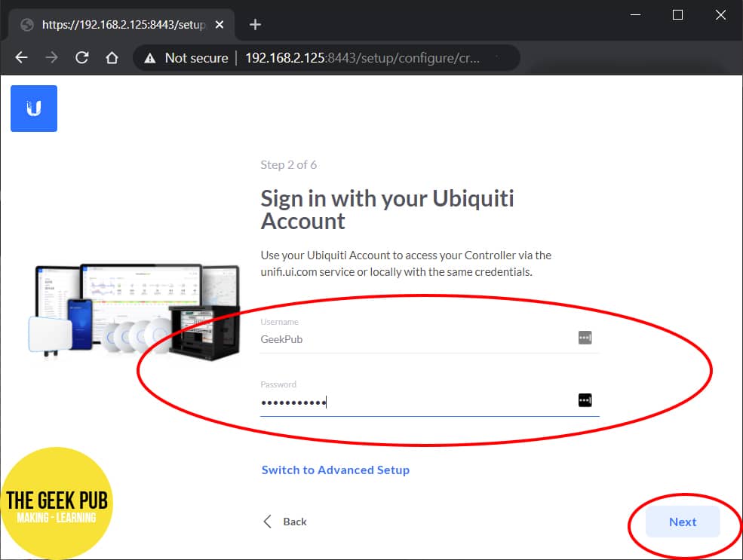
Task: Click the browser forward arrow
Action: 51,58
